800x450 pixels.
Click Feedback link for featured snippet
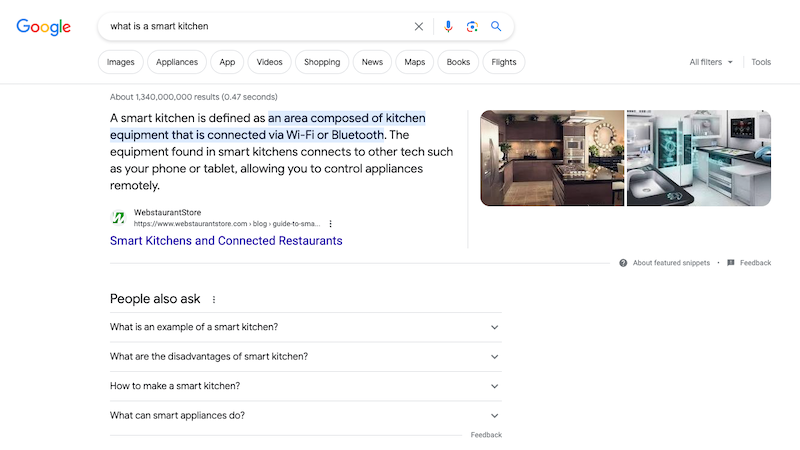click(x=755, y=263)
